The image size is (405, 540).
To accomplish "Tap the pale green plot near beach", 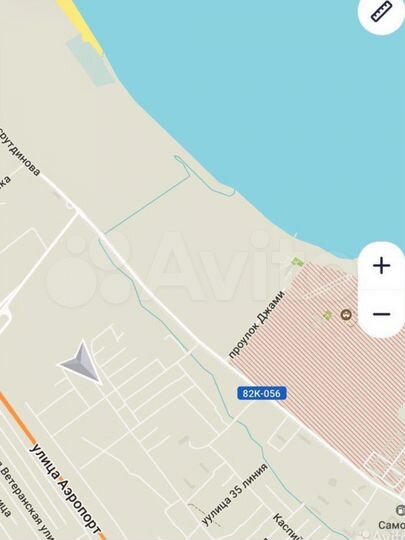I will tap(91, 62).
